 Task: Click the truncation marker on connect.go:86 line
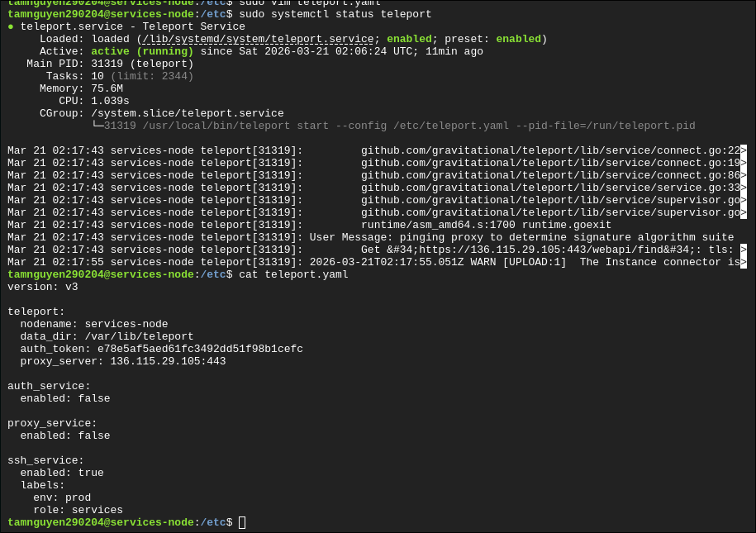coord(744,175)
